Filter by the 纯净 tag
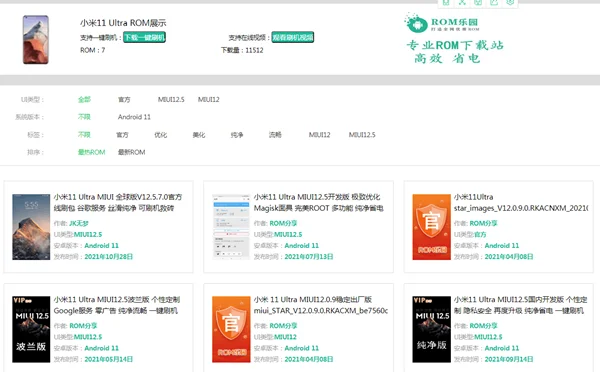 pyautogui.click(x=237, y=135)
